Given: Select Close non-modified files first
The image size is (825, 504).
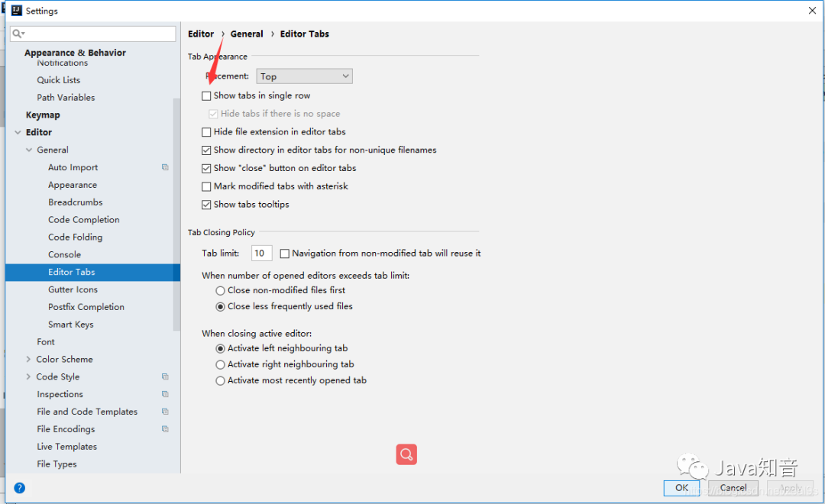Looking at the screenshot, I should tap(221, 290).
